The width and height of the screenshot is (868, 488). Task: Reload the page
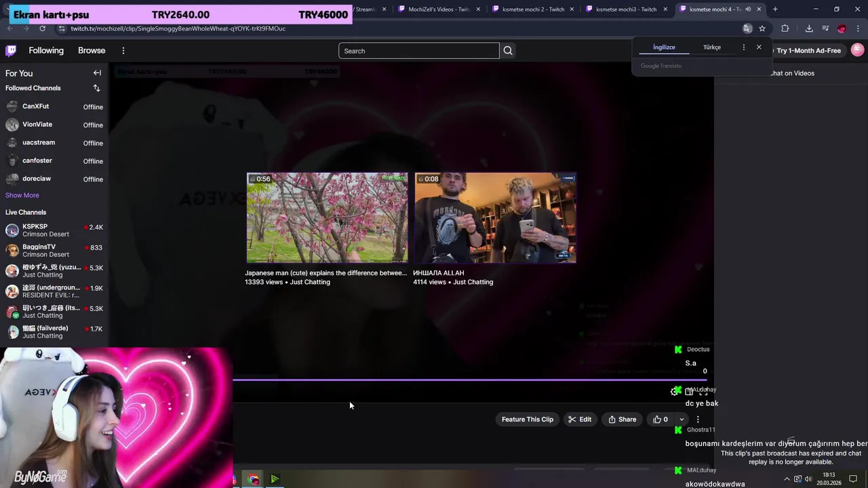pos(42,28)
